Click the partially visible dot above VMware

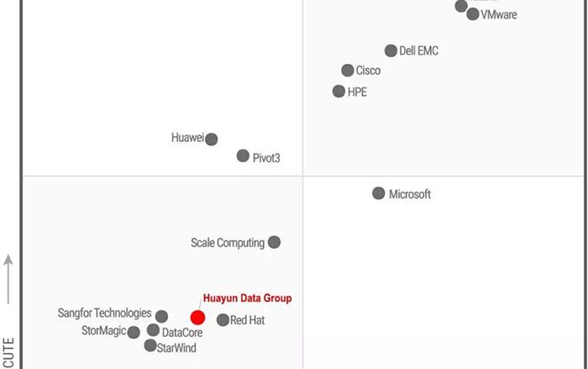coord(461,6)
